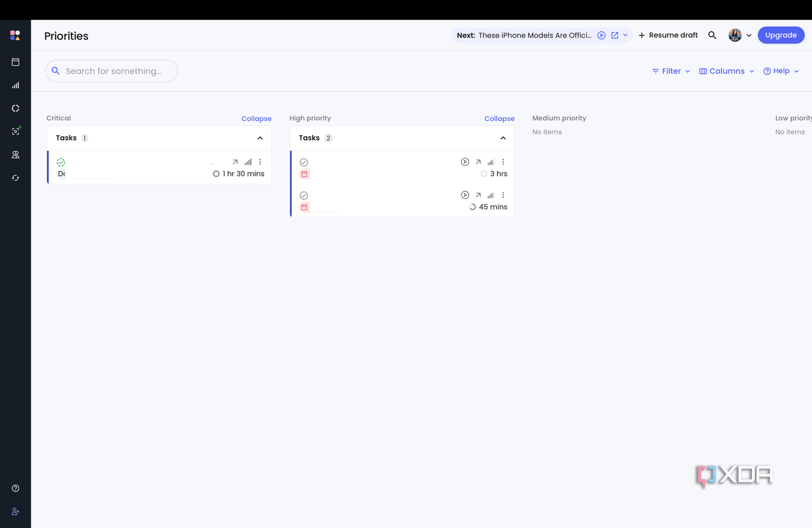Click the Upgrade button

click(781, 35)
